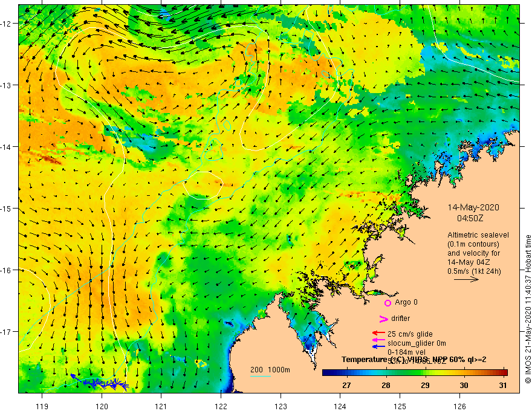Click the magenta Argo circle legend marker
Viewport: 532px width, 411px height.
(x=388, y=303)
